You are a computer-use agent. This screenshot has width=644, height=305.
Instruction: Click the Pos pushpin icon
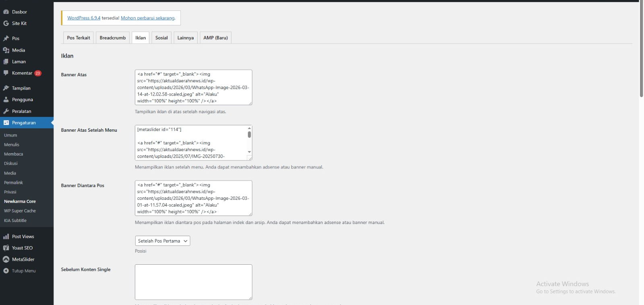6,38
